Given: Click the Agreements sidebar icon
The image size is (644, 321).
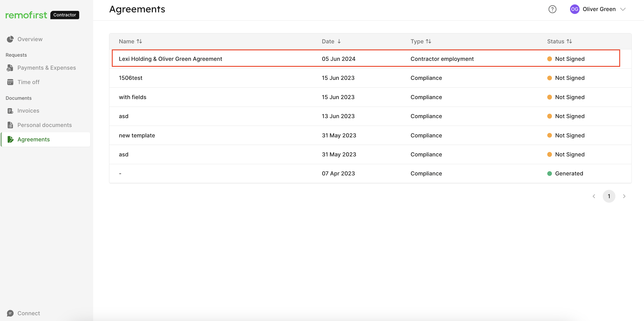Looking at the screenshot, I should 10,139.
